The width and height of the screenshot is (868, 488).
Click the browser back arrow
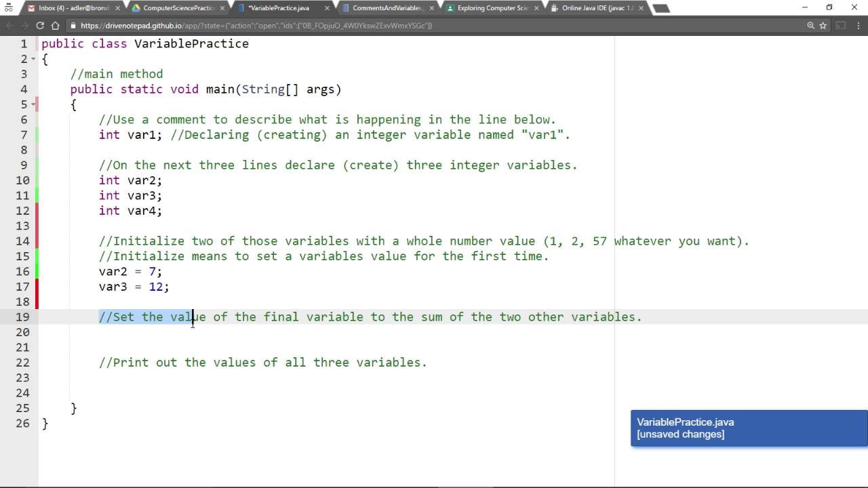[9, 26]
